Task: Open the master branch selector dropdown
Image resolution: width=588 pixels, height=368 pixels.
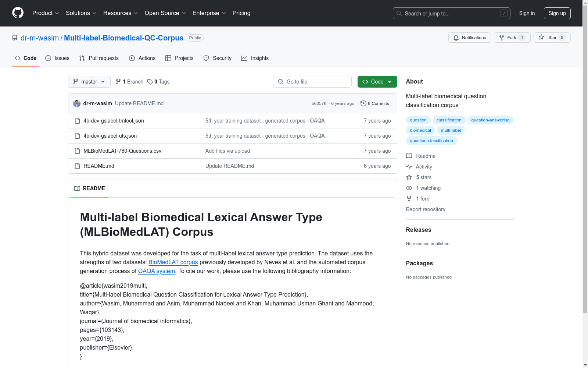Action: pyautogui.click(x=89, y=82)
